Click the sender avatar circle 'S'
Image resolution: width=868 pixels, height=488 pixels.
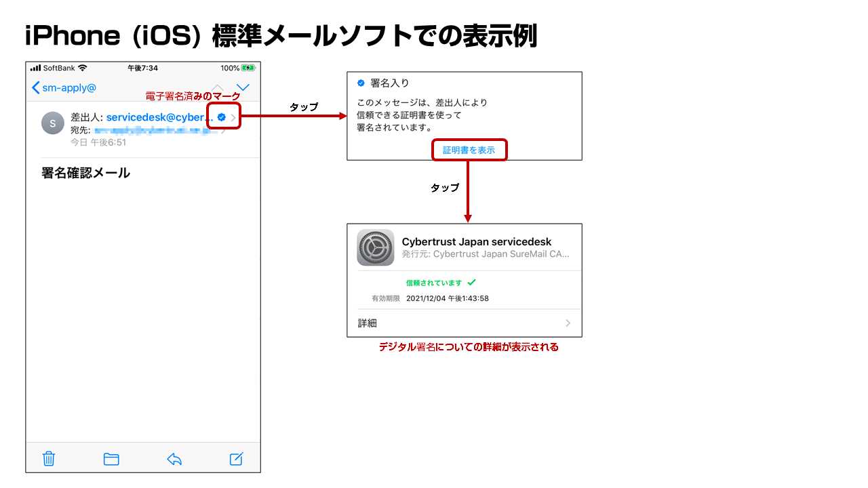53,123
